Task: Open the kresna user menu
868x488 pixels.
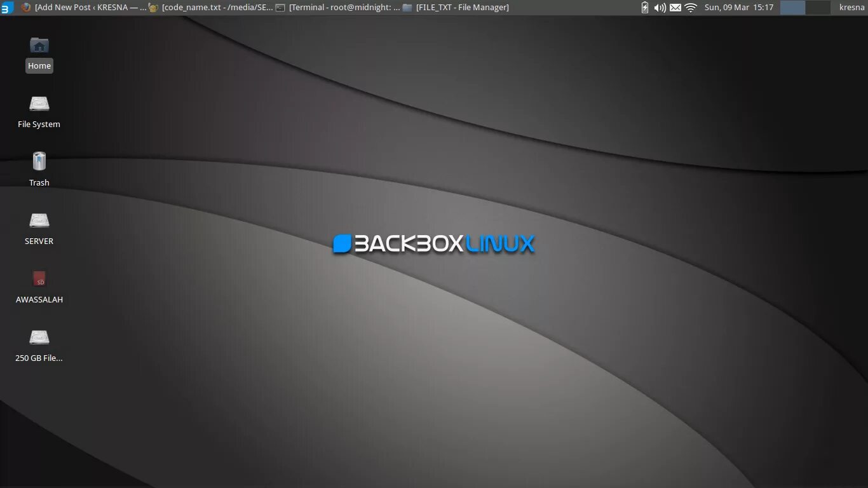Action: tap(851, 8)
